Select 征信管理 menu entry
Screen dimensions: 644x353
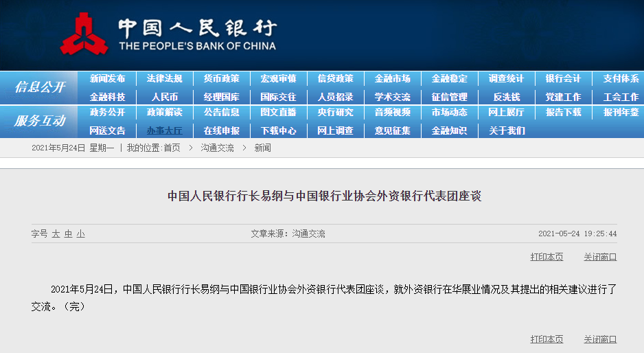click(x=449, y=97)
